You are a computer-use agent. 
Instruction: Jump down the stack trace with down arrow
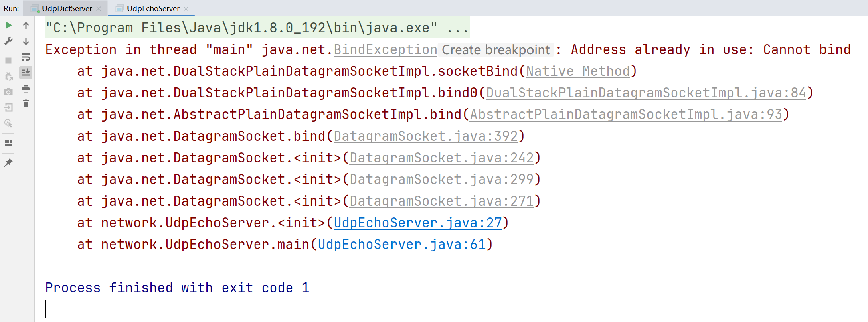pos(26,41)
